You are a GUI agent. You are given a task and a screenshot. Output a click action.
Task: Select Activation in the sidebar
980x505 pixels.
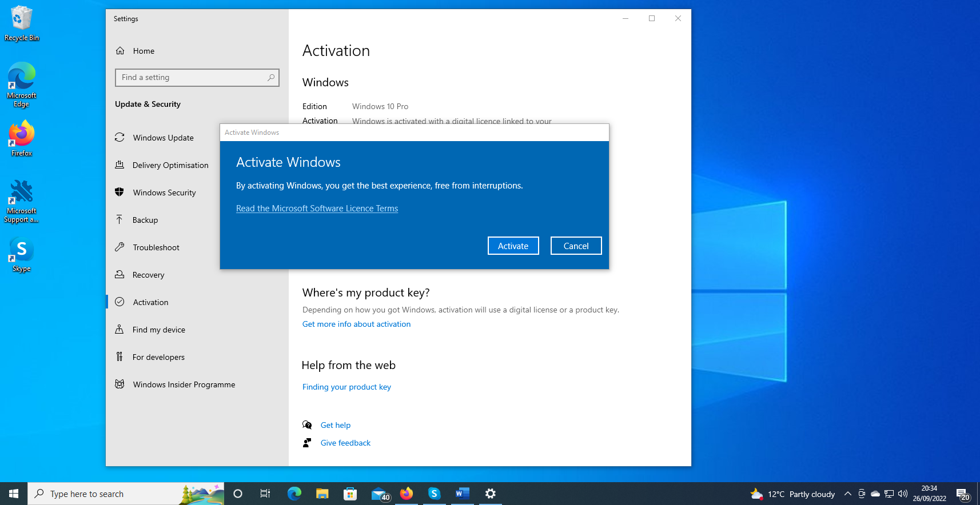click(x=197, y=302)
